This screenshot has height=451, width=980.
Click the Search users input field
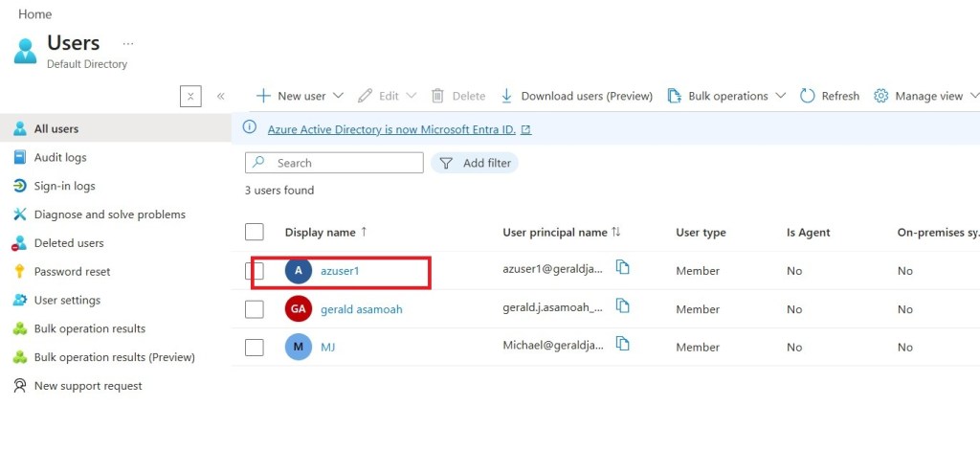click(x=345, y=163)
